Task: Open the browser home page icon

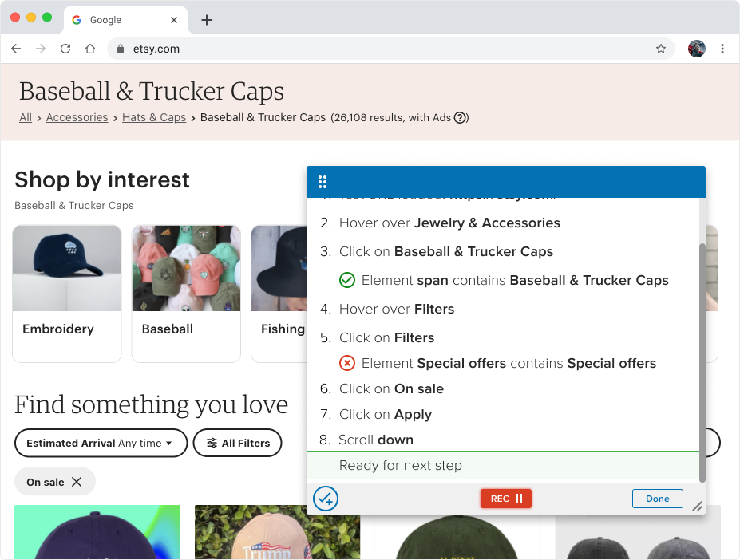Action: (x=90, y=49)
